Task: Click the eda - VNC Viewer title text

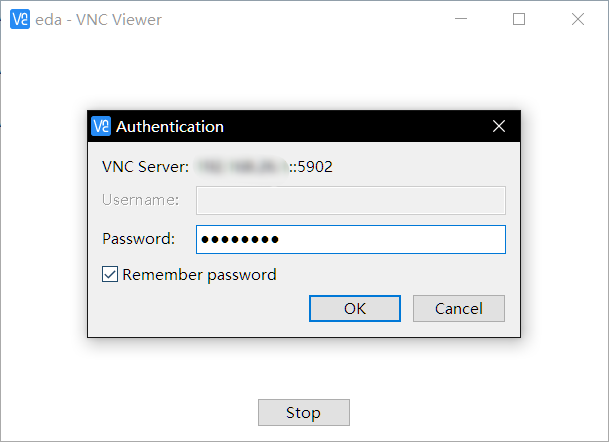Action: 98,20
